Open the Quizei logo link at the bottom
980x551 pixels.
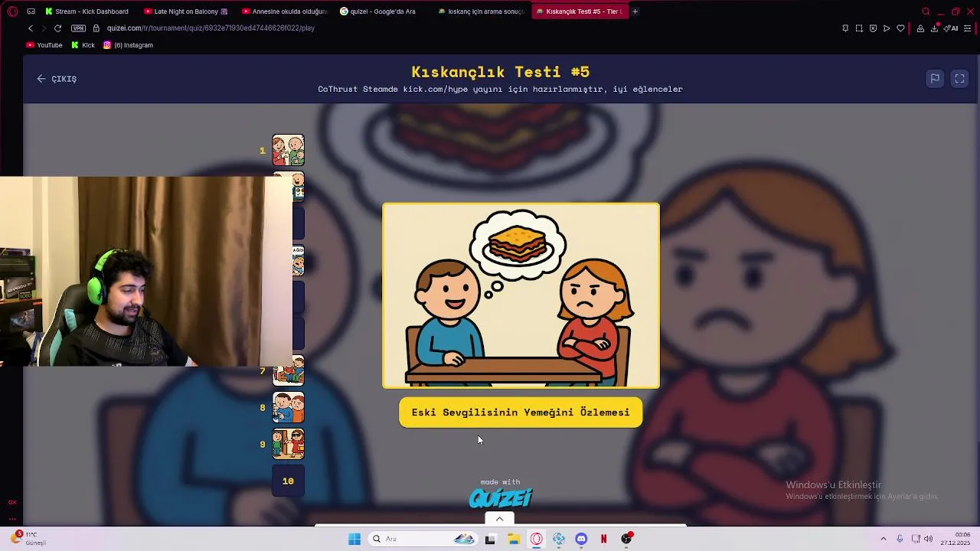[x=500, y=498]
